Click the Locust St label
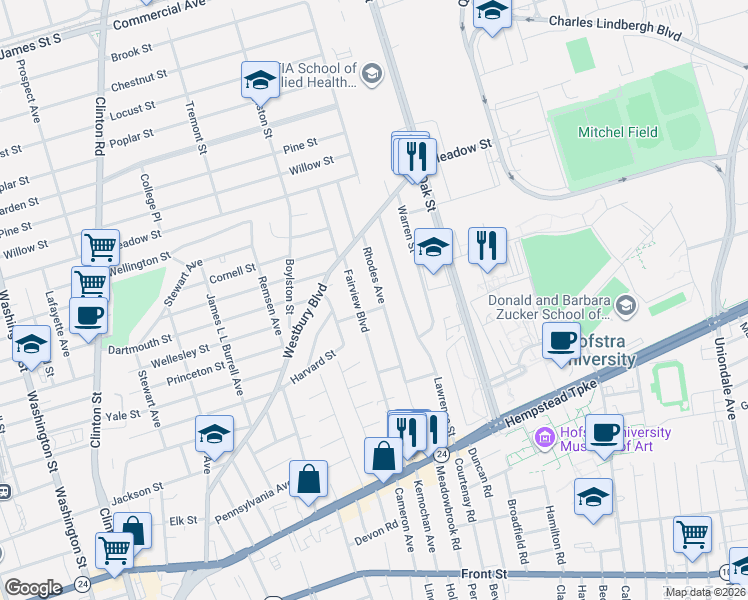Viewport: 748px width, 600px height. point(133,111)
